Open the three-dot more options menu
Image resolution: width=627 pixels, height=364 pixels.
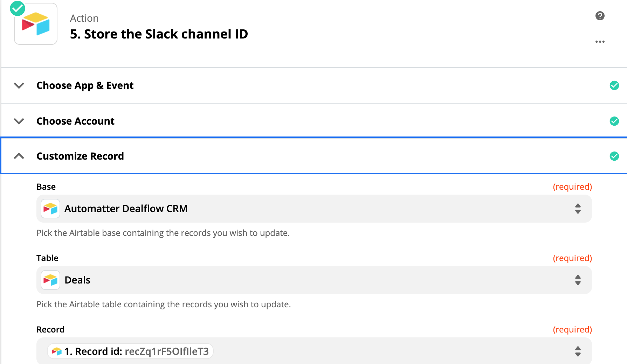coord(600,42)
